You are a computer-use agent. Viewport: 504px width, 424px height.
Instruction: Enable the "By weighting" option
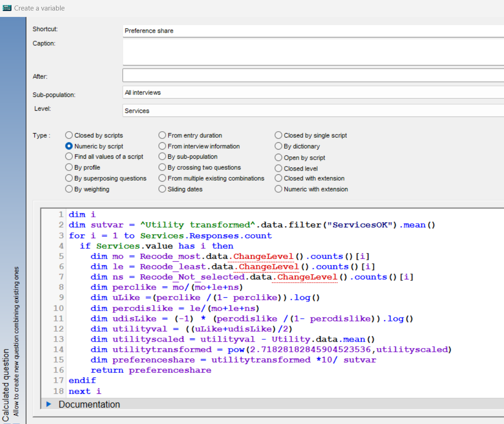point(69,189)
